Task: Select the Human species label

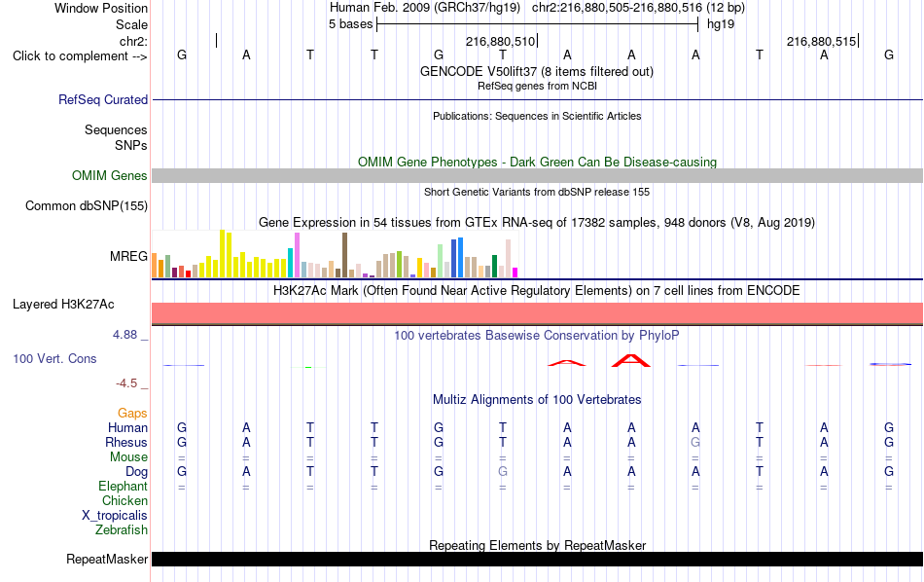Action: point(127,427)
